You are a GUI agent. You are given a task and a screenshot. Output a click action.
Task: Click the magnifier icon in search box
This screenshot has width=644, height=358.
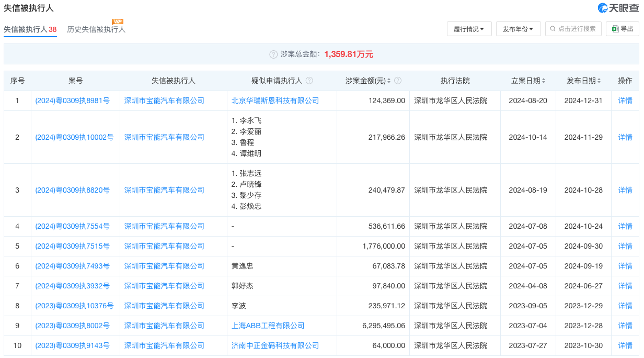[553, 29]
